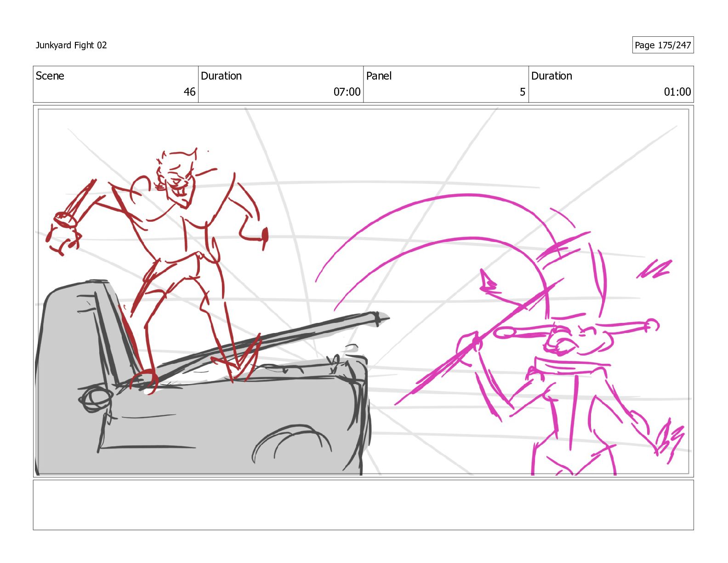Screen dimensions: 728x563
Task: Click the storyboard panel sketch image
Action: 363,291
